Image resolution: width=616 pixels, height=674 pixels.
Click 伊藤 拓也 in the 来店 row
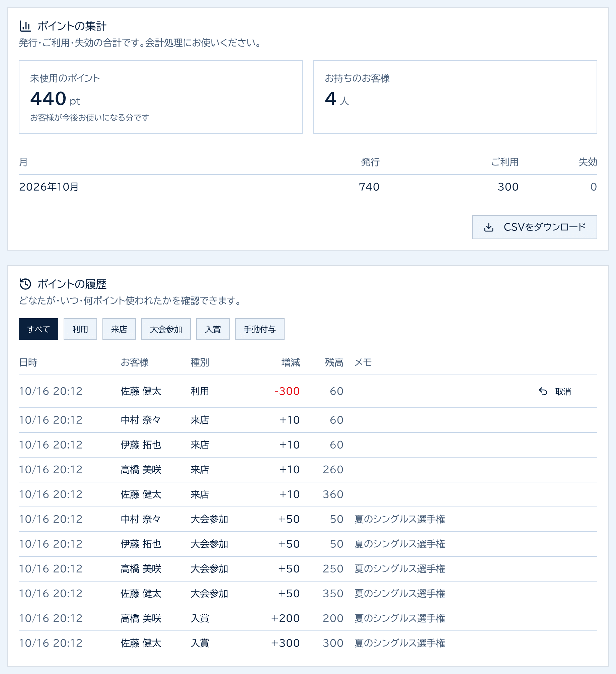[141, 445]
